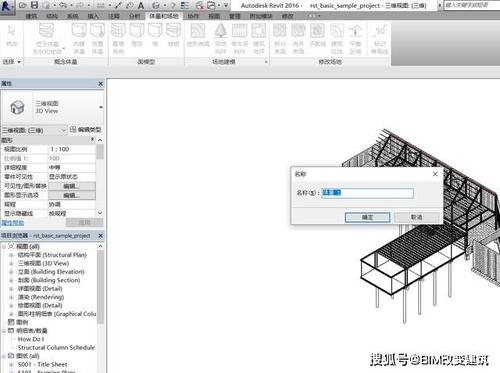500x373 pixels.
Task: Expand 结构平面 (Structural Plan) tree node
Action: coord(11,255)
